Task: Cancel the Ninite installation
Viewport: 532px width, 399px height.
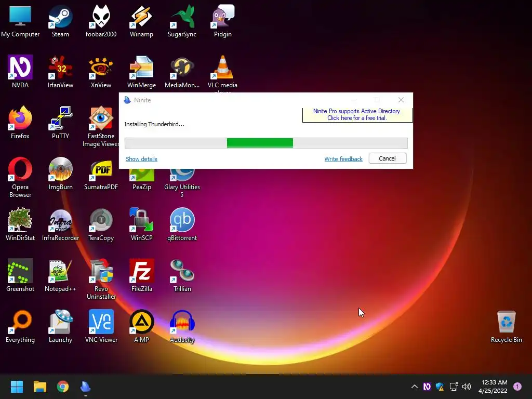Action: [x=388, y=158]
